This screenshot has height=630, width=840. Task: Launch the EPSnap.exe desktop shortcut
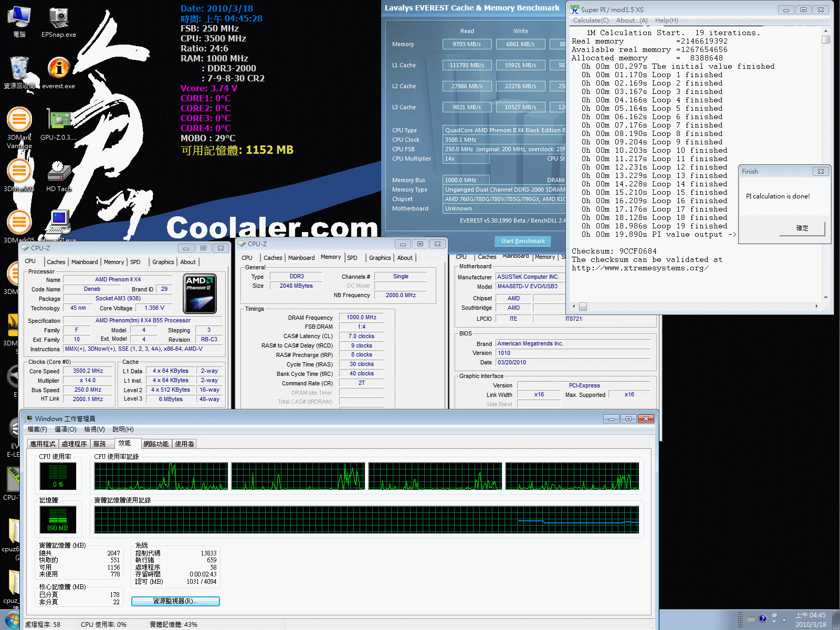coord(59,22)
